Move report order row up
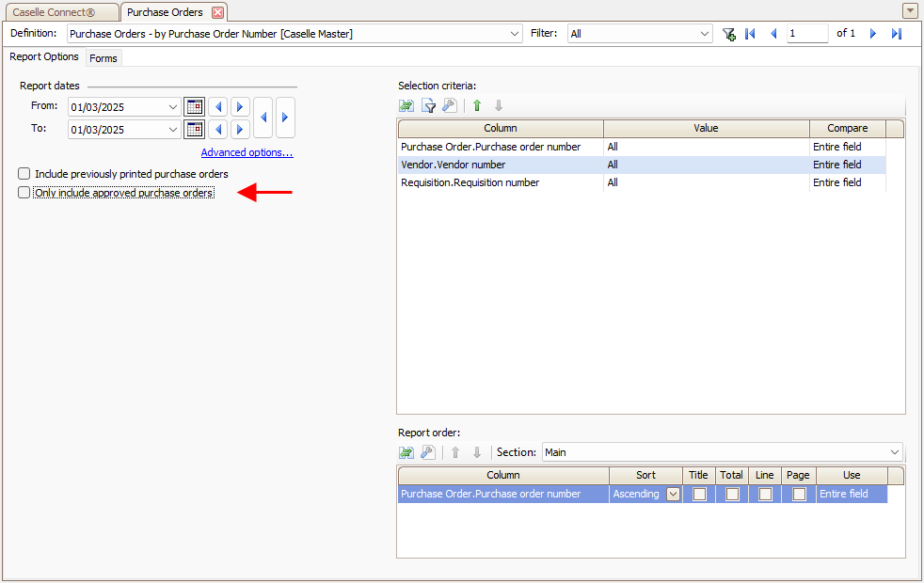 point(455,452)
